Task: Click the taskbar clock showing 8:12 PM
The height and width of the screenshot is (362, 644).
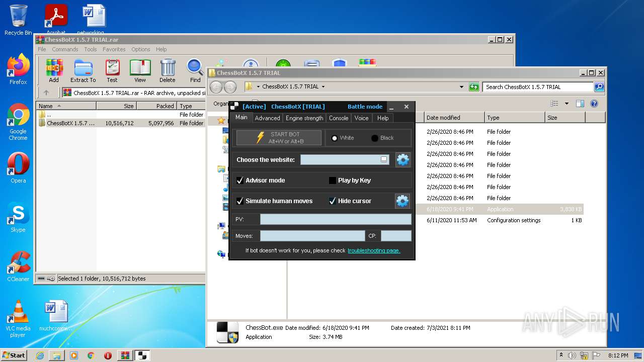Action: pos(618,355)
